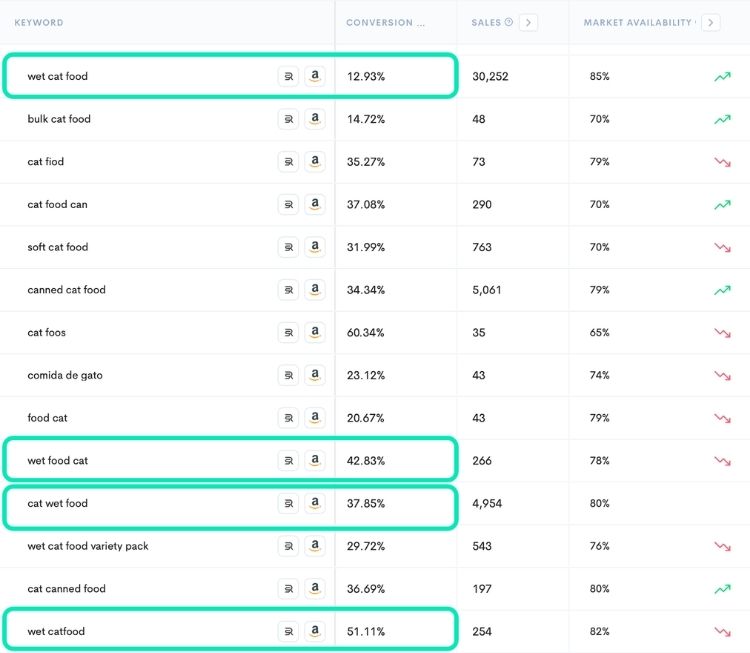
Task: Open Amazon icon for wet catfood row
Action: (x=314, y=631)
